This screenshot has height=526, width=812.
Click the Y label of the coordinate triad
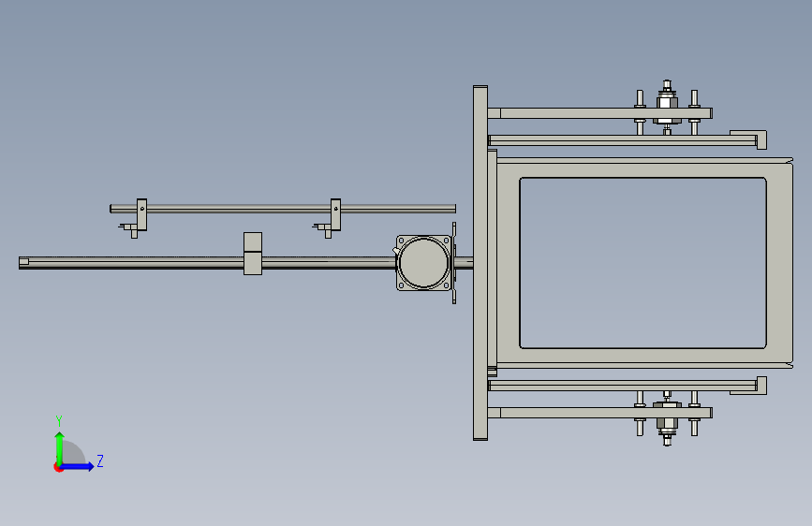pyautogui.click(x=59, y=421)
